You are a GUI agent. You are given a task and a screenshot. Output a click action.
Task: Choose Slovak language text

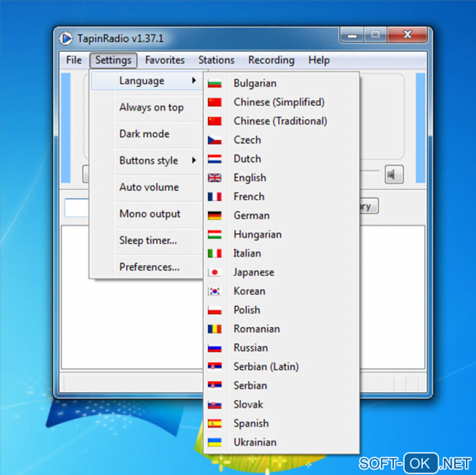[248, 404]
